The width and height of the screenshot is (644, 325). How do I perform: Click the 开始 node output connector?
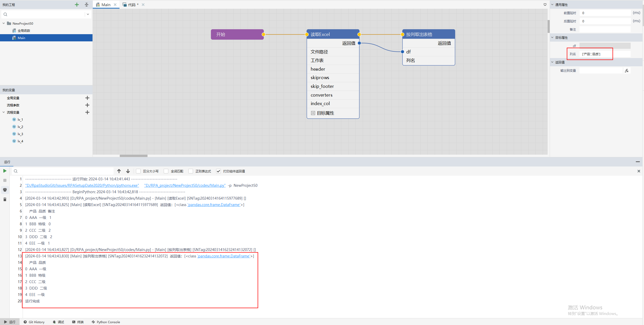point(263,34)
